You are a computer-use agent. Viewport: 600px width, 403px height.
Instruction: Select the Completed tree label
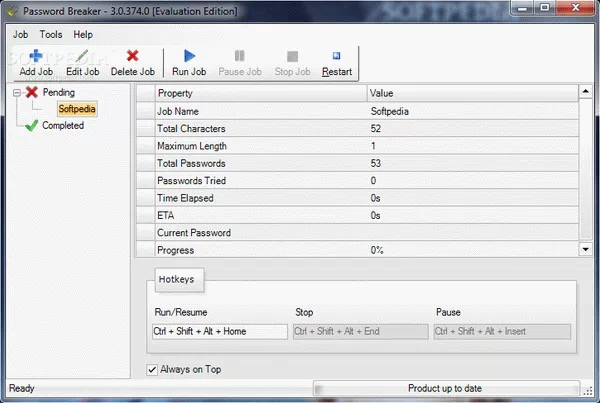coord(63,126)
